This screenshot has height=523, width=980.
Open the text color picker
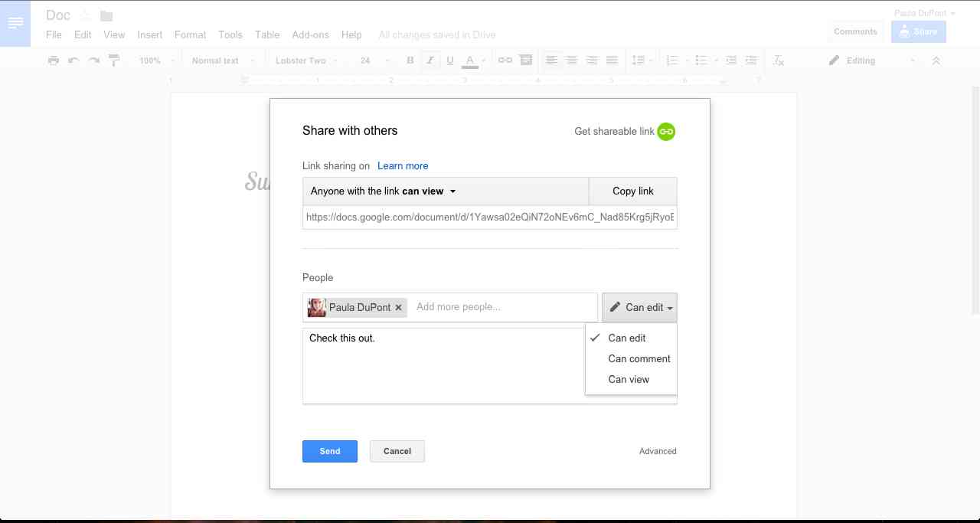pyautogui.click(x=470, y=60)
